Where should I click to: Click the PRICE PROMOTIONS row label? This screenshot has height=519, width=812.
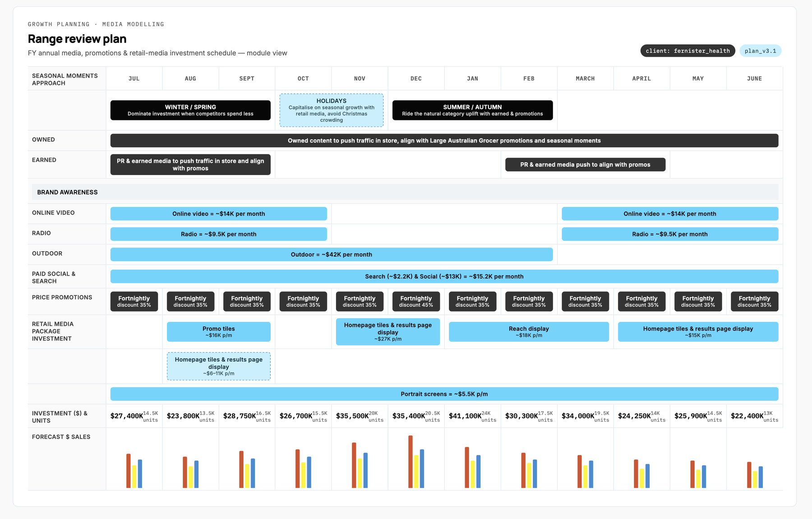62,297
